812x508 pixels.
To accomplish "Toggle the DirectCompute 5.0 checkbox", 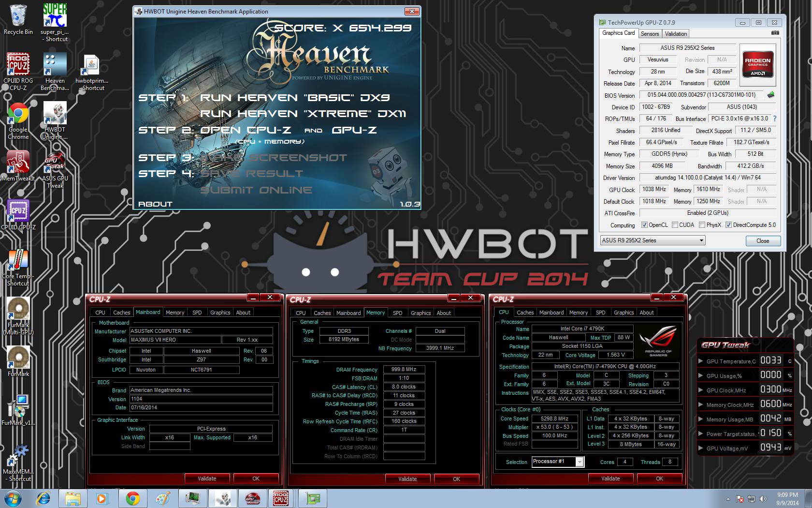I will pyautogui.click(x=728, y=225).
